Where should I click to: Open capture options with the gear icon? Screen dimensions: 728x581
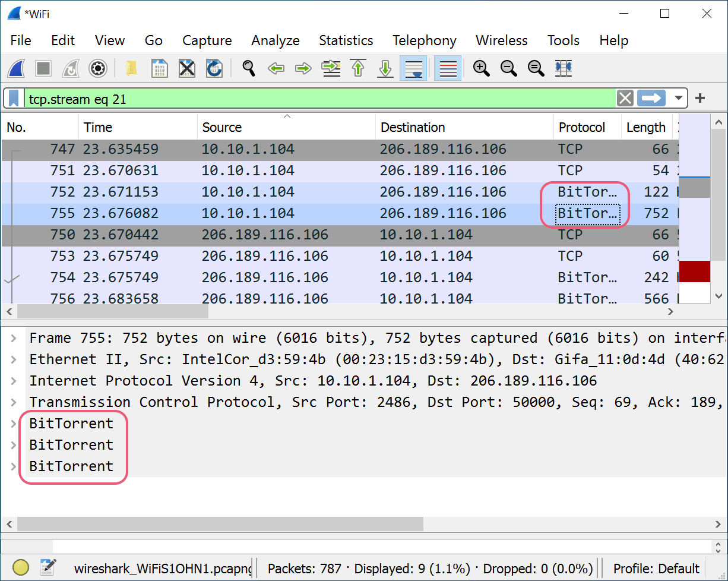97,68
